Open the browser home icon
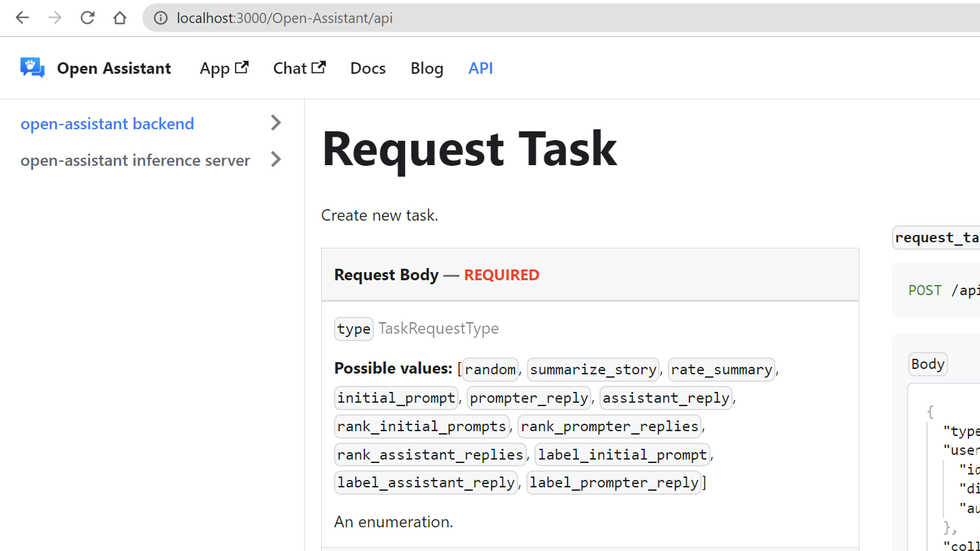 click(120, 18)
